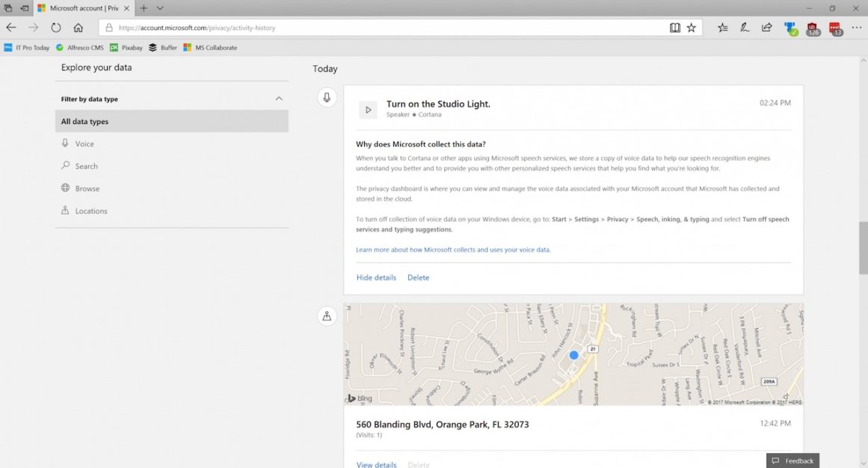The width and height of the screenshot is (868, 468).
Task: Click the browser refresh icon
Action: pyautogui.click(x=56, y=28)
